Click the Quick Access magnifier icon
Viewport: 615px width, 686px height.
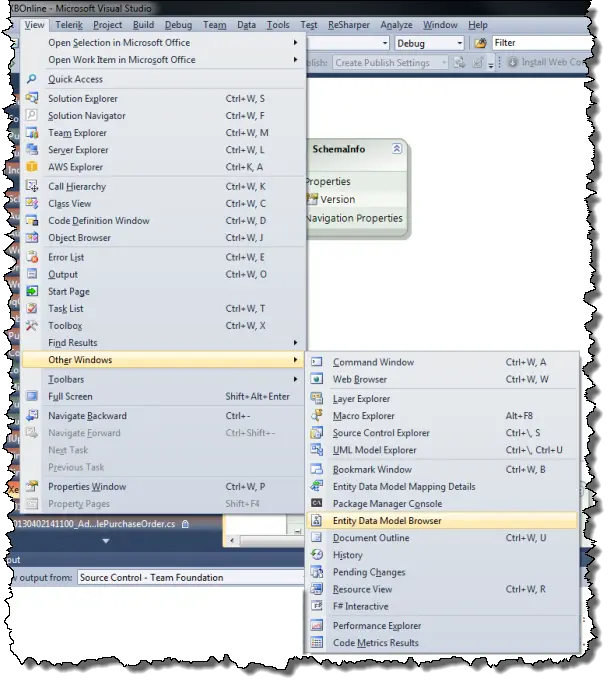click(31, 79)
